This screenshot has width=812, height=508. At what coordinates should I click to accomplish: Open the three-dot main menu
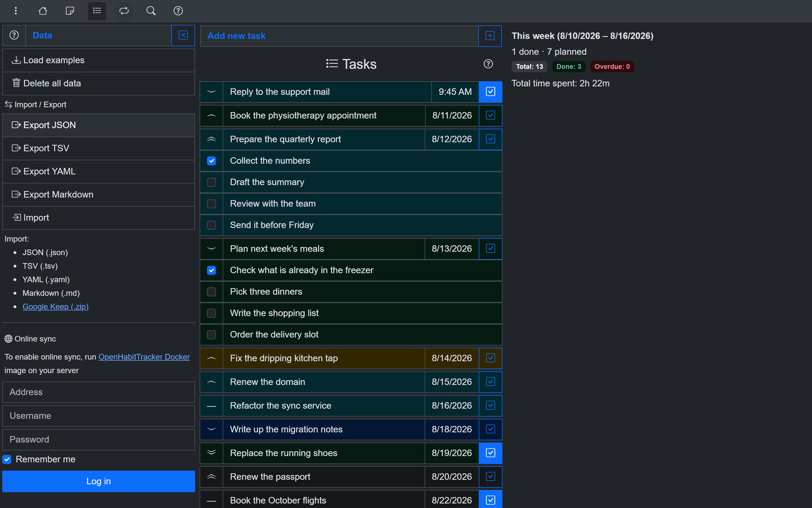point(16,11)
